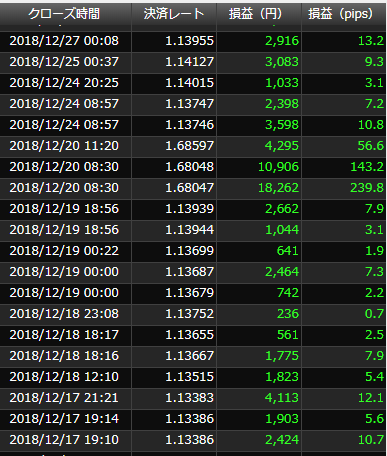Select the profit value 1,903

282,419
